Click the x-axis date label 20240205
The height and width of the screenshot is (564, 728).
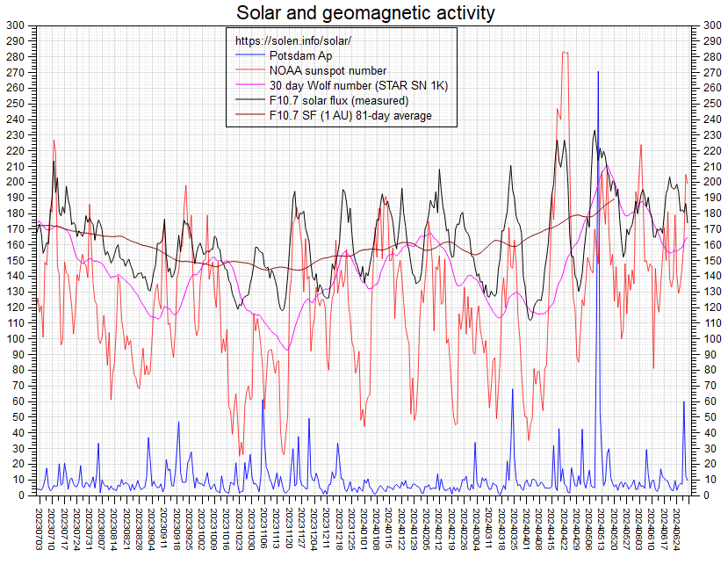pos(426,529)
